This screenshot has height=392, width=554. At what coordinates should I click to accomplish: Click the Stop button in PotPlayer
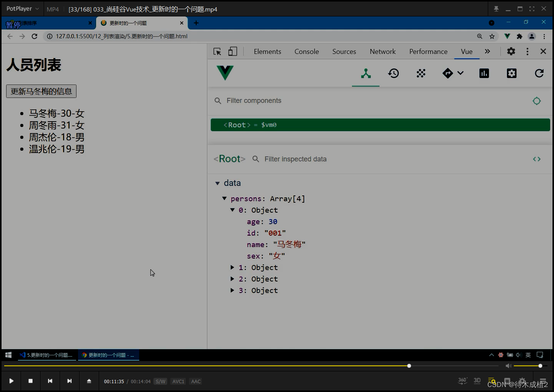click(x=31, y=381)
